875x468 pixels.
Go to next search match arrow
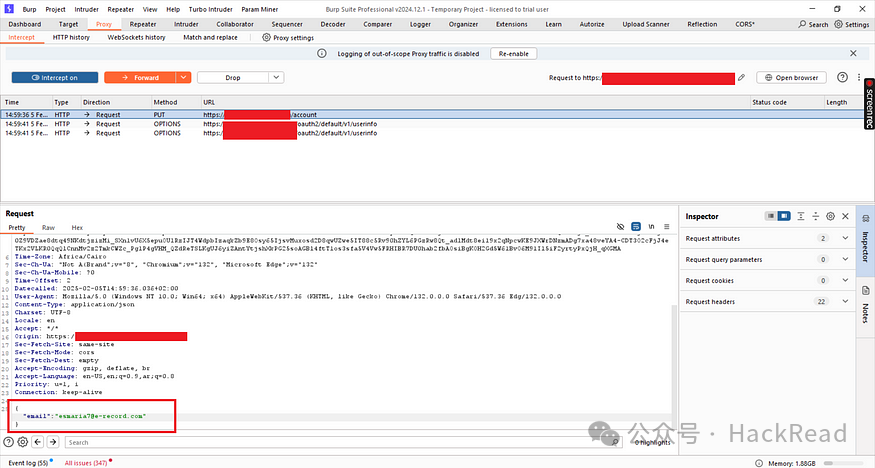(53, 442)
